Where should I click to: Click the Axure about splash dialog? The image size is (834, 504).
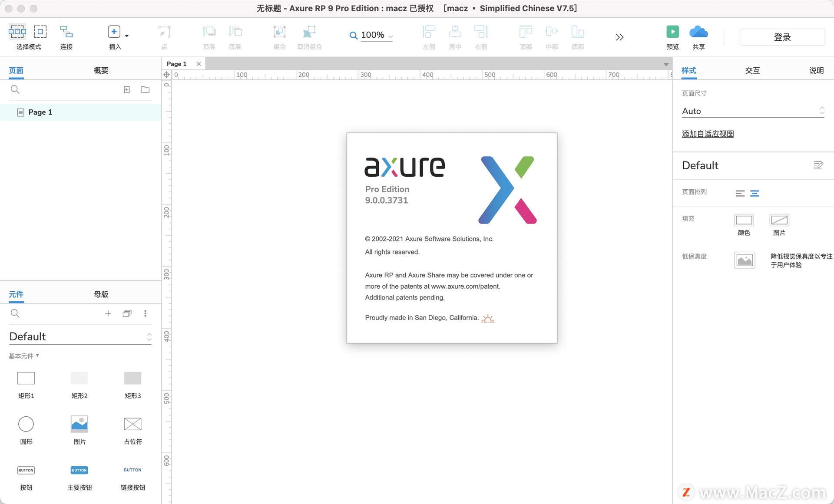[x=452, y=238]
